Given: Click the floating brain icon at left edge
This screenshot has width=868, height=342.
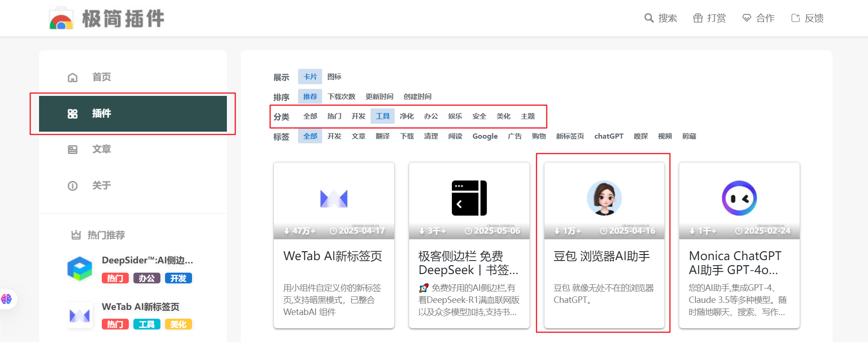Looking at the screenshot, I should click(x=7, y=299).
